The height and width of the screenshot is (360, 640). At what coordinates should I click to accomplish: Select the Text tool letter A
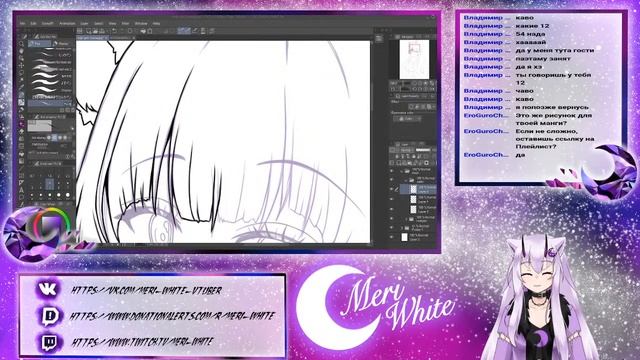[x=21, y=190]
